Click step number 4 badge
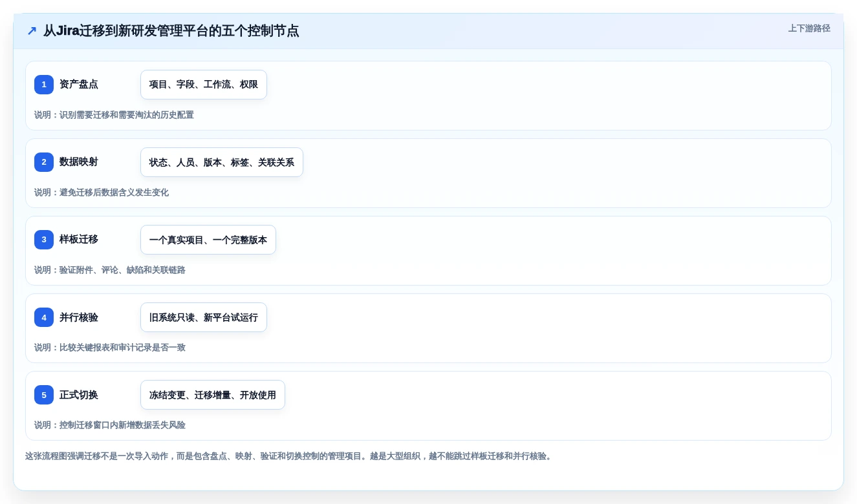Screen dimensions: 857x504 (44, 317)
